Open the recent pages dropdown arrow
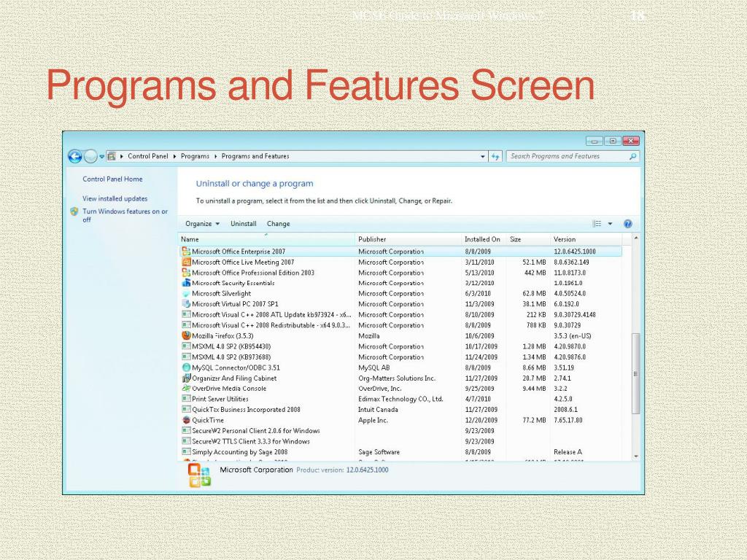Viewport: 747px width, 560px height. (x=101, y=157)
